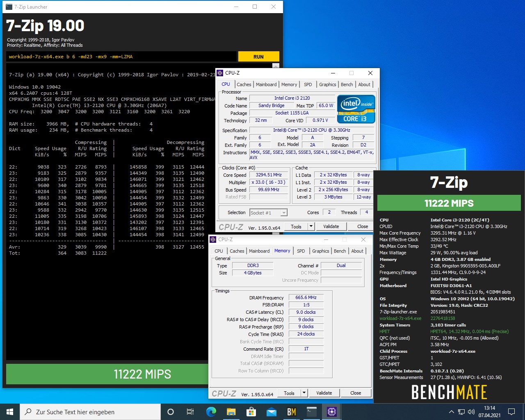Click Tools button in lower CPU-Z window
This screenshot has height=420, width=525.
pyautogui.click(x=289, y=393)
